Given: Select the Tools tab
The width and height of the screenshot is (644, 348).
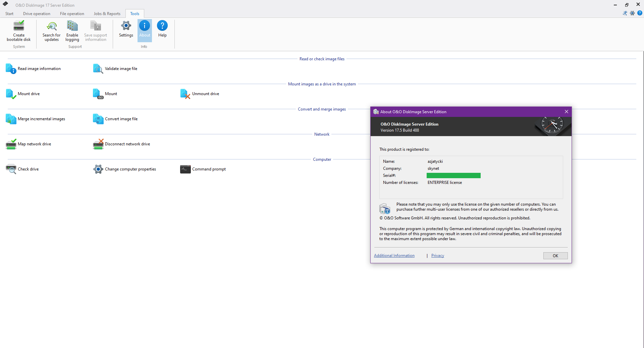Looking at the screenshot, I should [x=135, y=14].
